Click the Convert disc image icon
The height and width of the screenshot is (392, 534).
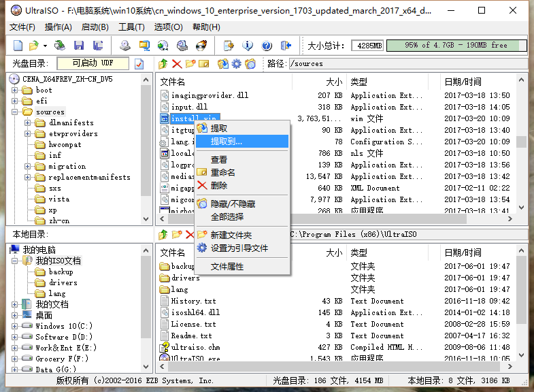click(x=163, y=46)
